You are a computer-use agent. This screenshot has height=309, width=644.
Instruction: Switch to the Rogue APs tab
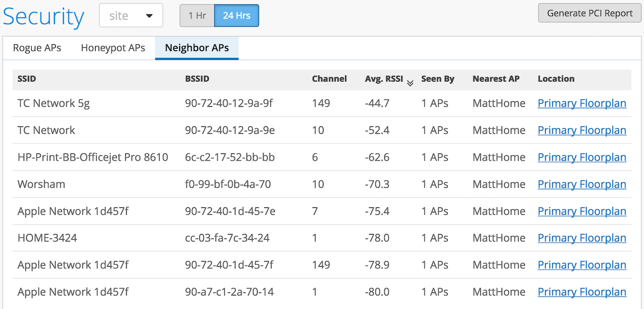pos(37,48)
